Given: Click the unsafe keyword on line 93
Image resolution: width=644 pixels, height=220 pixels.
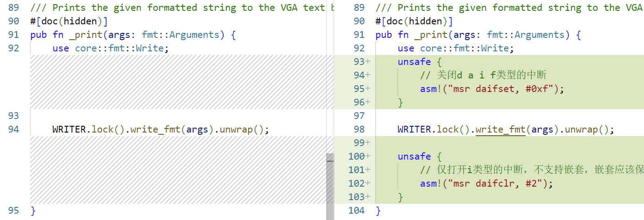Looking at the screenshot, I should (x=414, y=62).
